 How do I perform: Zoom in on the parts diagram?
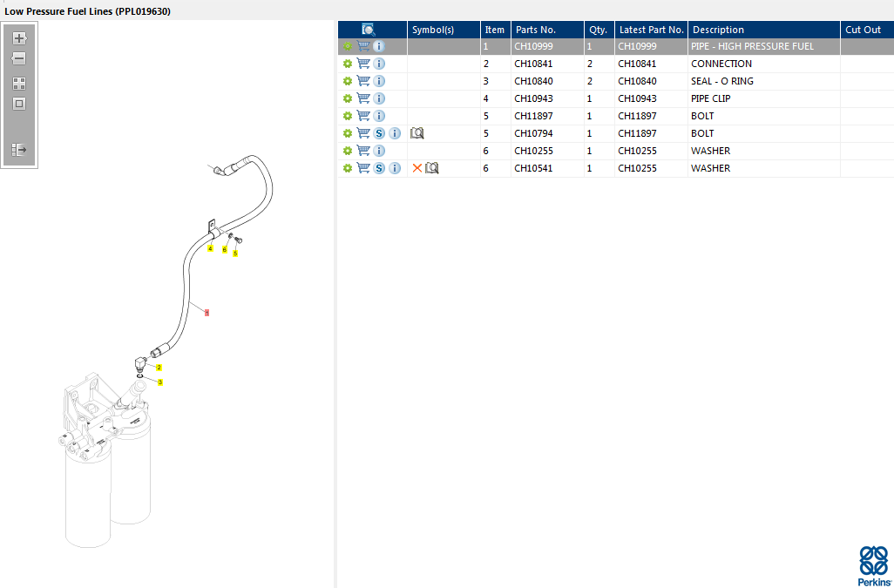19,38
